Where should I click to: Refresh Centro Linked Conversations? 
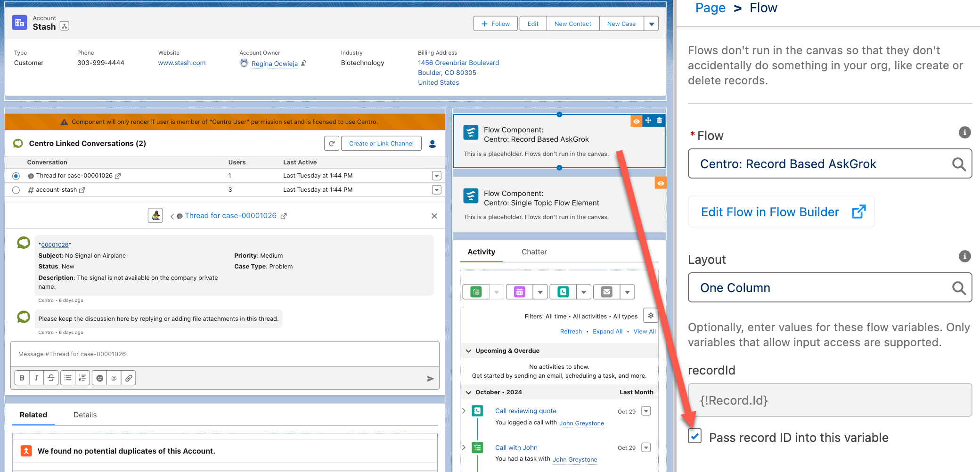point(332,143)
